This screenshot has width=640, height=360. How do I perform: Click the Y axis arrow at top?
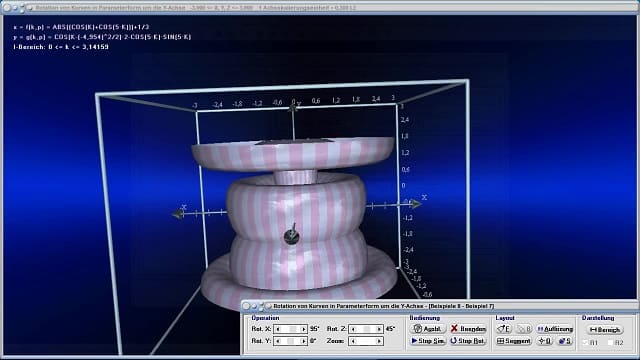pyautogui.click(x=293, y=107)
